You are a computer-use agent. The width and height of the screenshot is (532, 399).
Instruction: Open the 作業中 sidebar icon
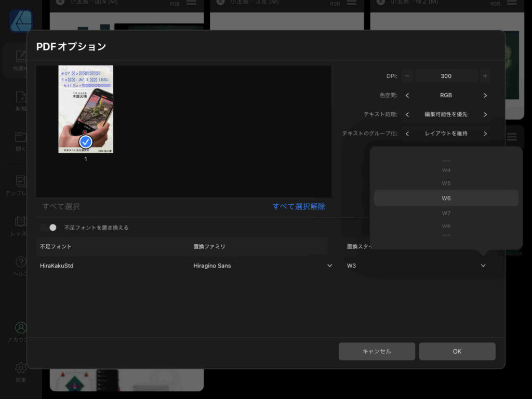pos(21,56)
